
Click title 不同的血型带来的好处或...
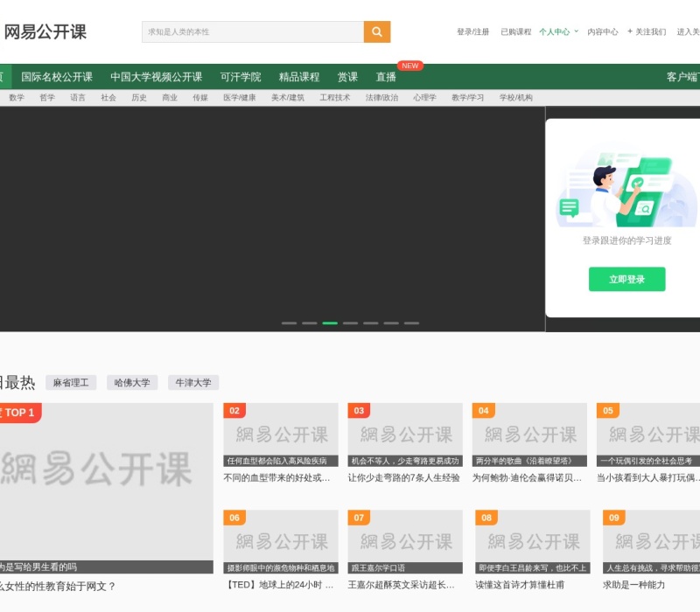click(x=276, y=477)
